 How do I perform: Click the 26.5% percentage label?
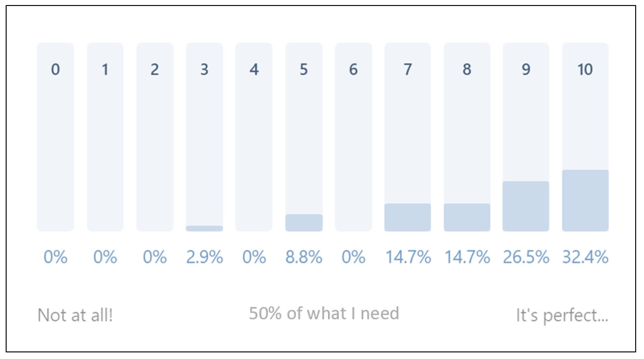526,257
